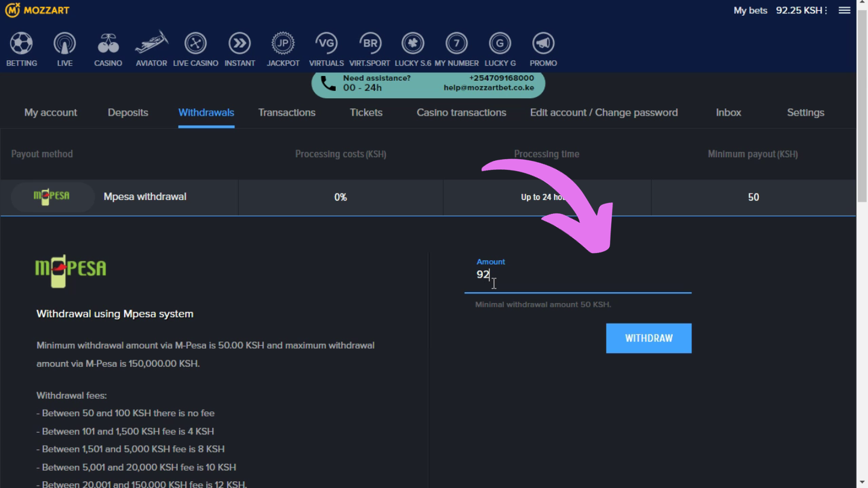
Task: Click 'Need assistance?' text
Action: pyautogui.click(x=377, y=78)
